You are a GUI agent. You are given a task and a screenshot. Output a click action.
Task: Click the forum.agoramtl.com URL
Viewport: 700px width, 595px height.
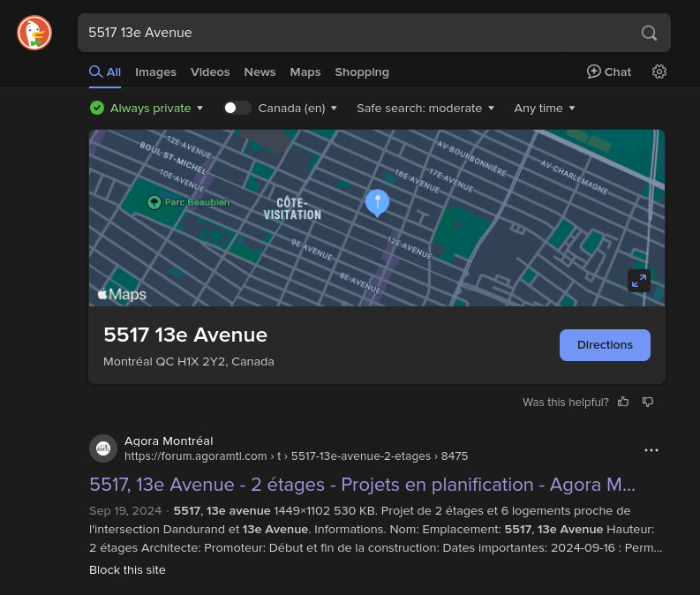pos(296,456)
